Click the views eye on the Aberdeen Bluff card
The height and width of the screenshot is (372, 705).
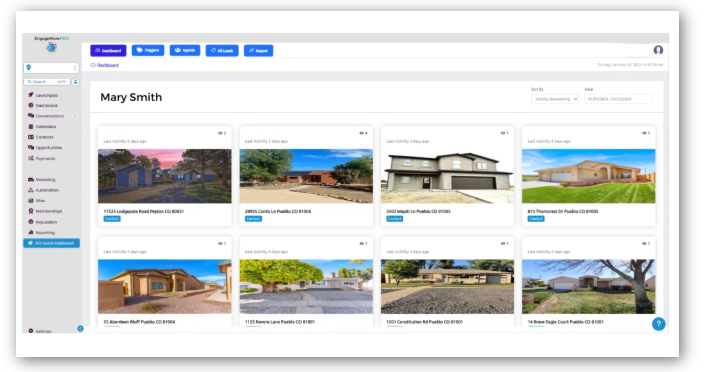click(x=220, y=243)
